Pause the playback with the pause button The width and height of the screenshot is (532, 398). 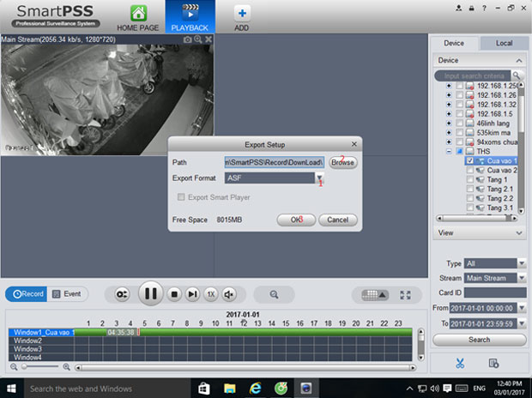(x=150, y=293)
